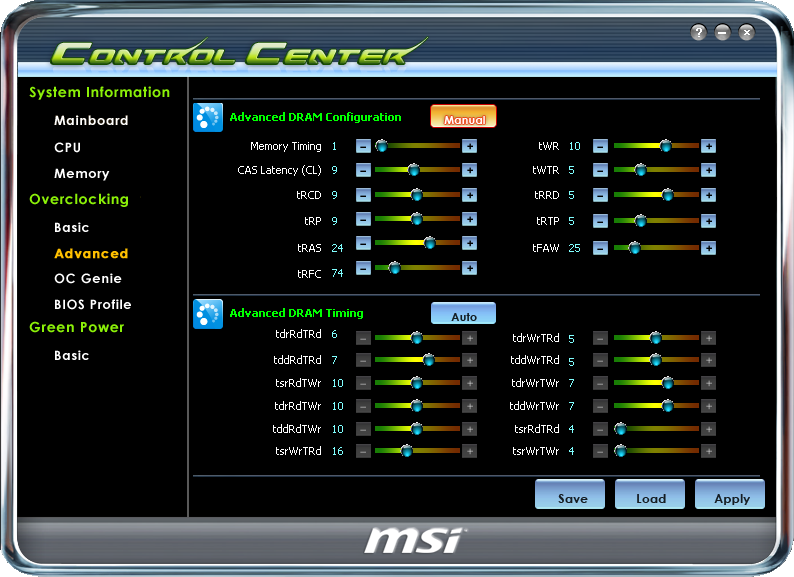This screenshot has width=794, height=577.
Task: Click the System Information heading
Action: [x=100, y=92]
